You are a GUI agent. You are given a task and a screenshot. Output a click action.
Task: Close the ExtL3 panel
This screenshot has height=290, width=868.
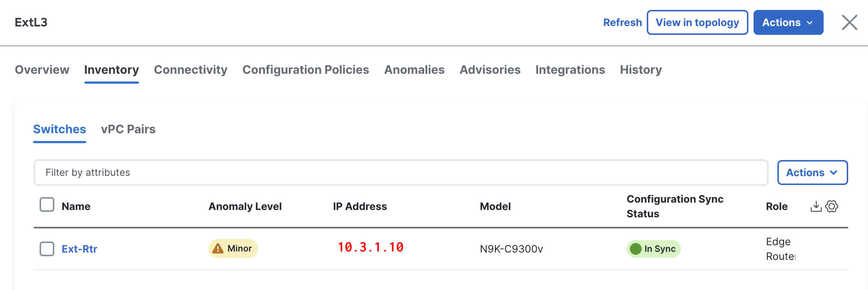pyautogui.click(x=849, y=22)
